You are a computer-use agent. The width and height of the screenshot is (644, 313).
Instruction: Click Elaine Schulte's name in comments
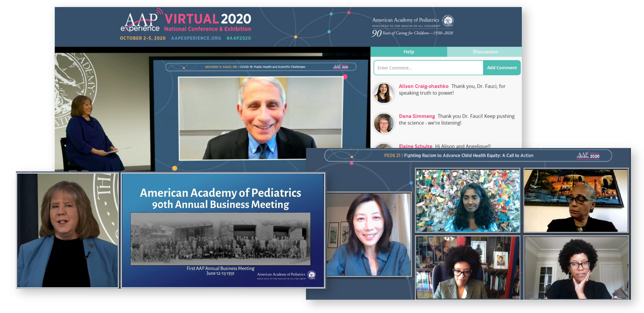click(415, 146)
